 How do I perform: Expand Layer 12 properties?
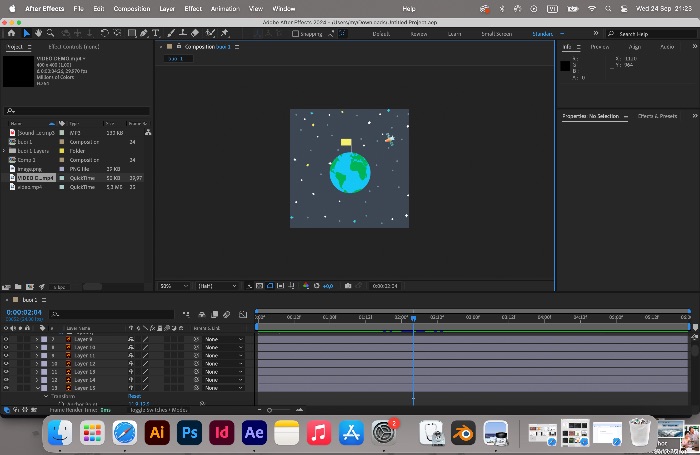point(37,363)
